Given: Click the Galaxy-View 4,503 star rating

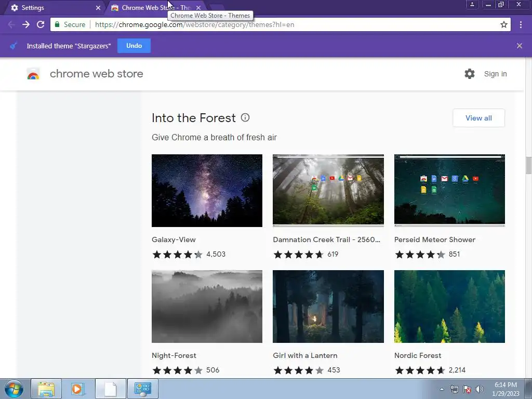Looking at the screenshot, I should click(x=189, y=254).
